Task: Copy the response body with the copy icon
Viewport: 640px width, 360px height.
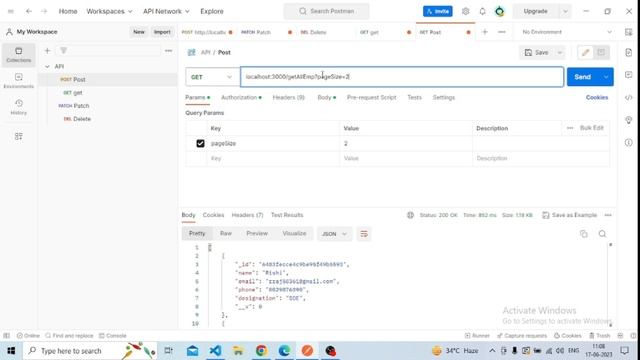Action: pyautogui.click(x=584, y=234)
